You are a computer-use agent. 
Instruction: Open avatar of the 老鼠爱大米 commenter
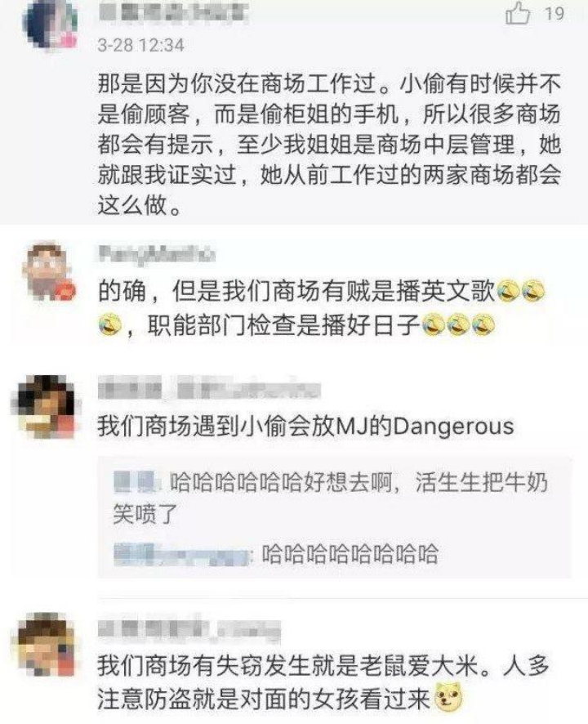(x=46, y=645)
